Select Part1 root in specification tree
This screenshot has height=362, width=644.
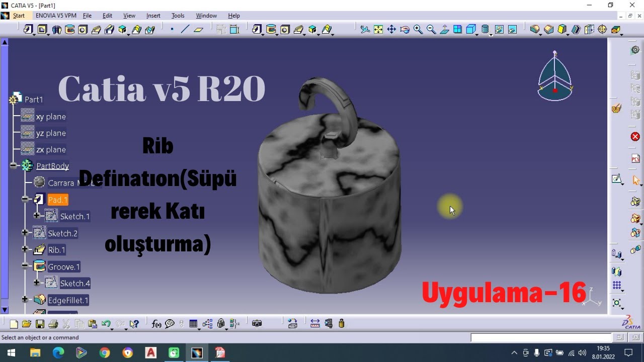tap(34, 100)
